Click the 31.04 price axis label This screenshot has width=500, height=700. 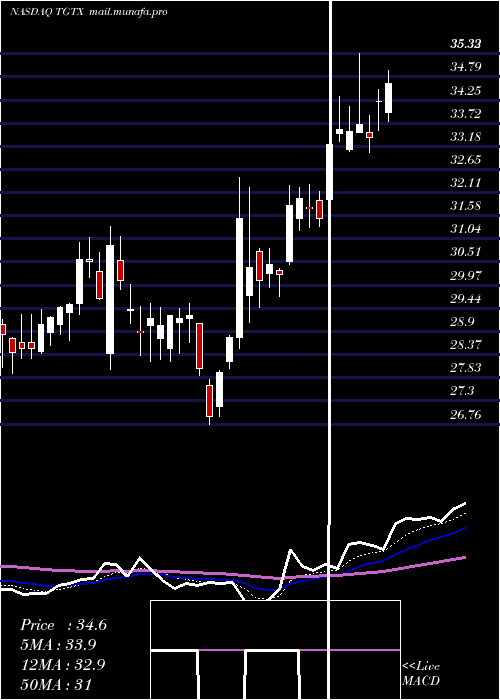coord(466,229)
